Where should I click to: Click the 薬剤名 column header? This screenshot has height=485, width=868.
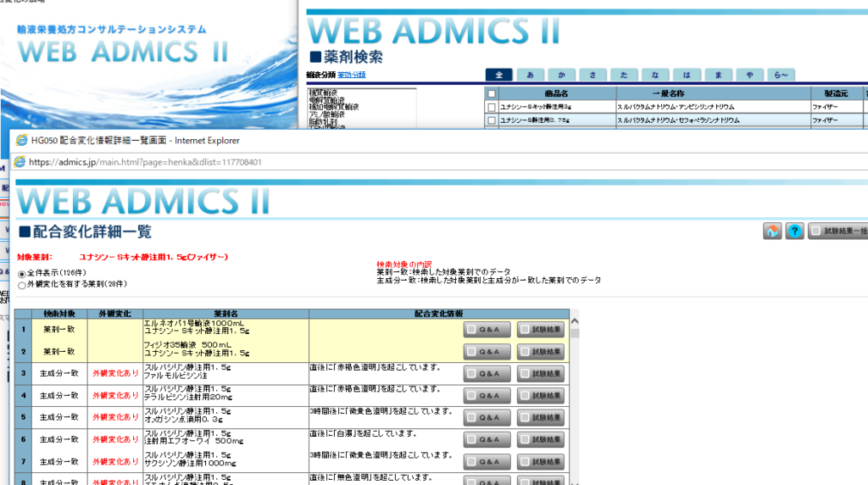pos(225,314)
